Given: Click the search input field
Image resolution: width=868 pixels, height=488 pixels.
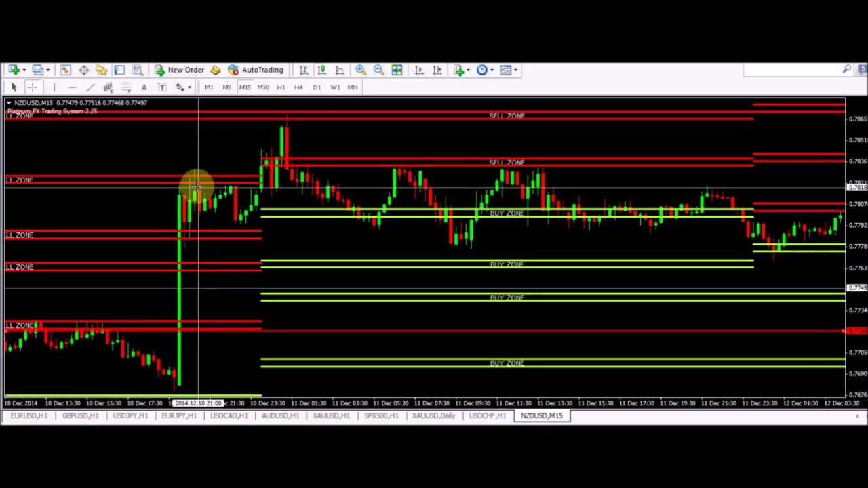Looking at the screenshot, I should click(792, 70).
